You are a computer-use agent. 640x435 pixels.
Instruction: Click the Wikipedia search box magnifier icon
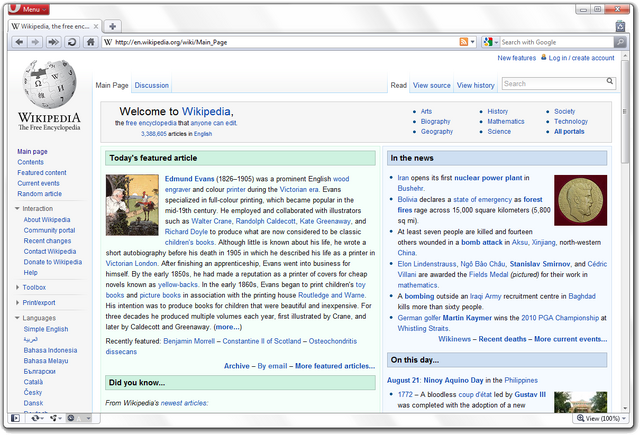pyautogui.click(x=609, y=81)
